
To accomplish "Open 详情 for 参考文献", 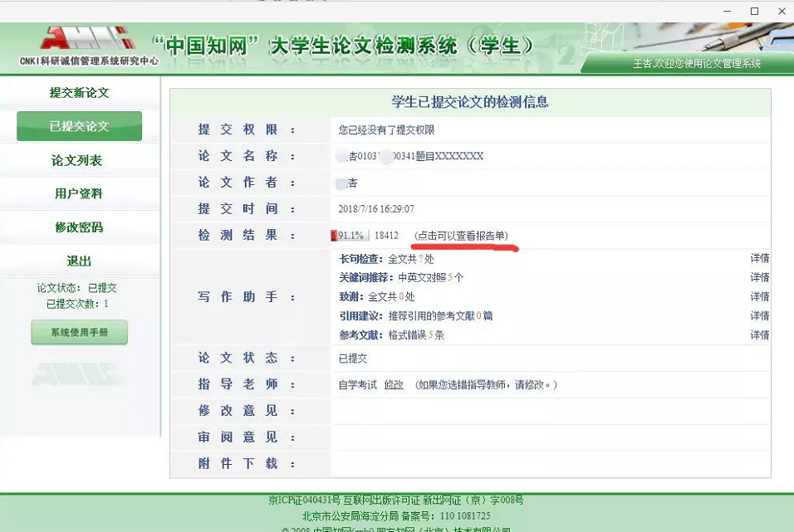I will [760, 335].
